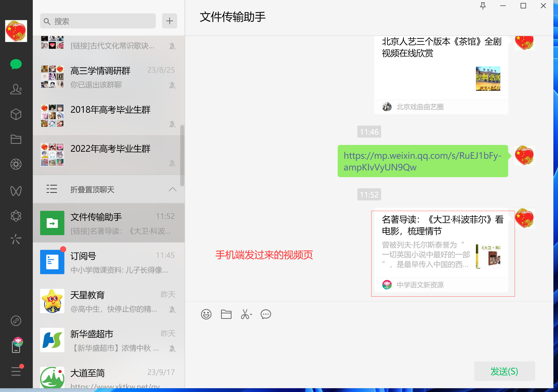Click the 发送(S) send button

(x=505, y=371)
